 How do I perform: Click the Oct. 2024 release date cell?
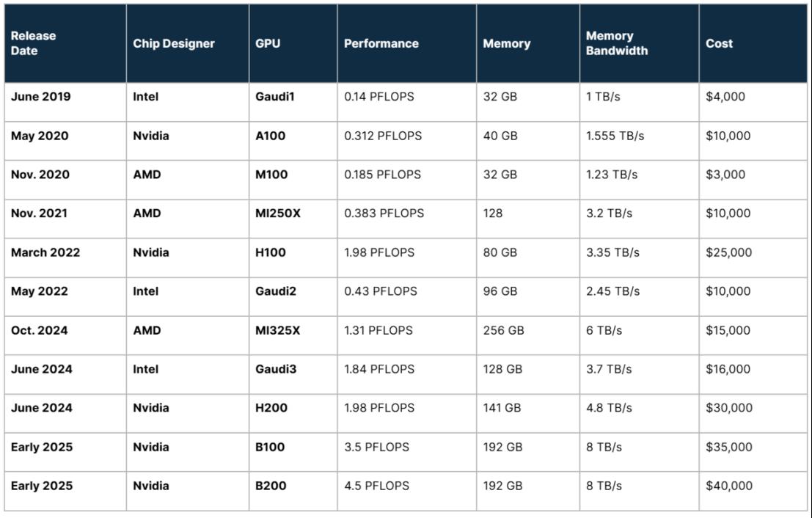click(x=65, y=335)
